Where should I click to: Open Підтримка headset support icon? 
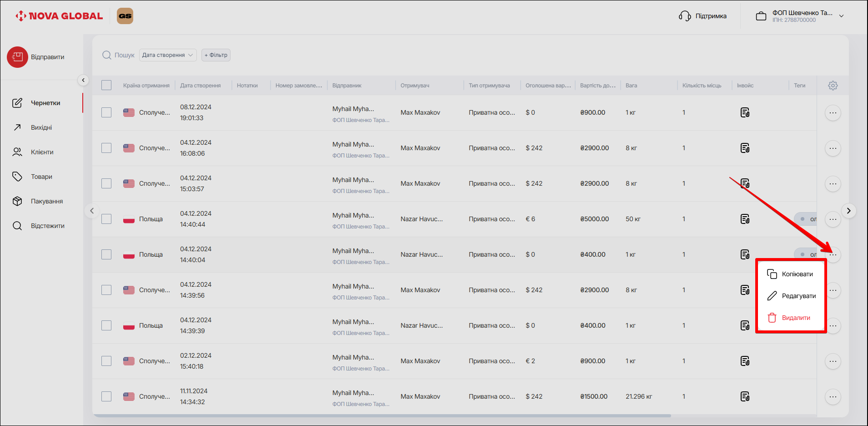tap(685, 16)
